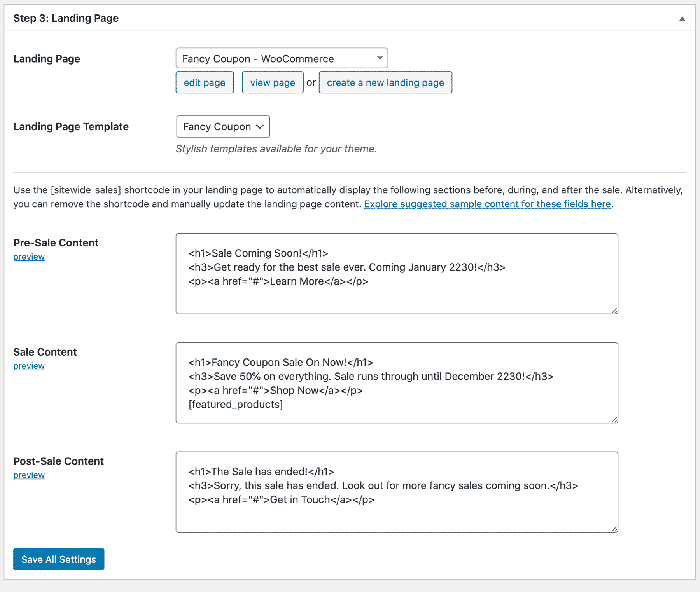Open the Landing Page Template dropdown
This screenshot has height=592, width=700.
pyautogui.click(x=223, y=126)
